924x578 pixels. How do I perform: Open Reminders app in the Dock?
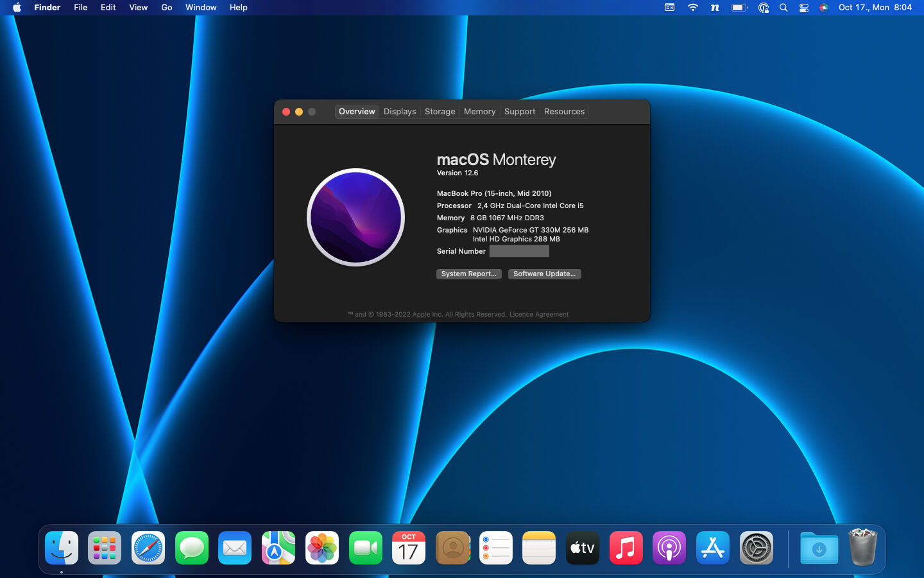[x=496, y=548]
